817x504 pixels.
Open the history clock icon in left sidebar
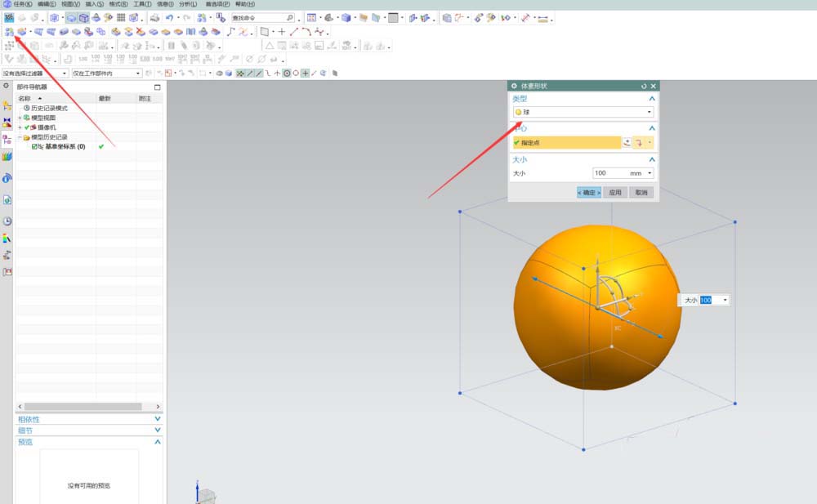click(x=7, y=221)
